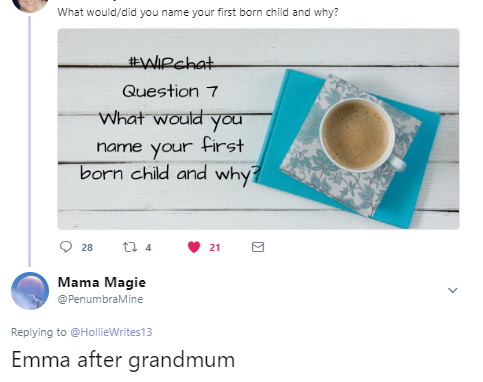483x382 pixels.
Task: Open the Mama Magie display name
Action: click(102, 282)
